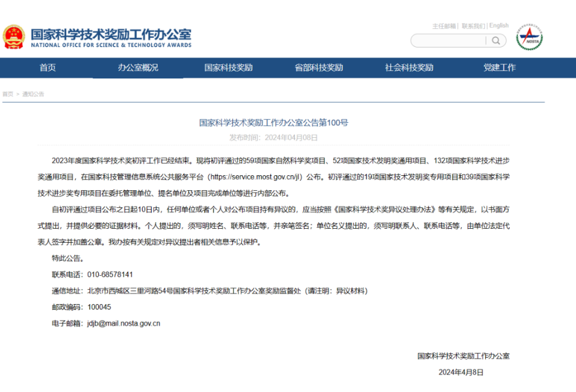Click the 特此公告 line
Screen dimensions: 576x392
click(x=67, y=259)
